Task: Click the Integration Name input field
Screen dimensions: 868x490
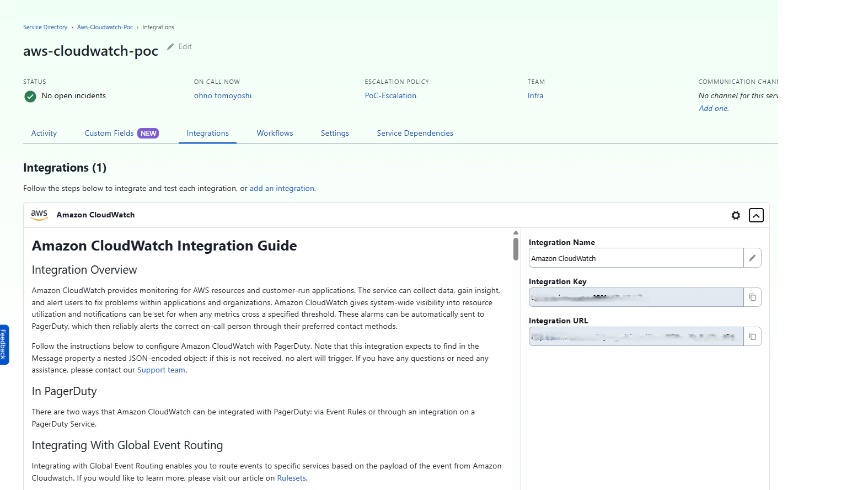Action: click(636, 258)
